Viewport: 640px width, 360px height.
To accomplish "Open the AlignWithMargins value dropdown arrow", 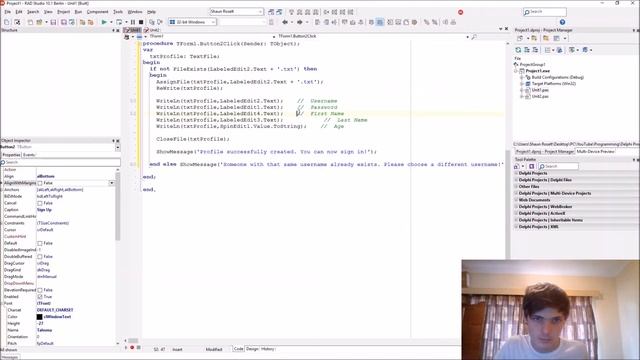I will pyautogui.click(x=111, y=183).
